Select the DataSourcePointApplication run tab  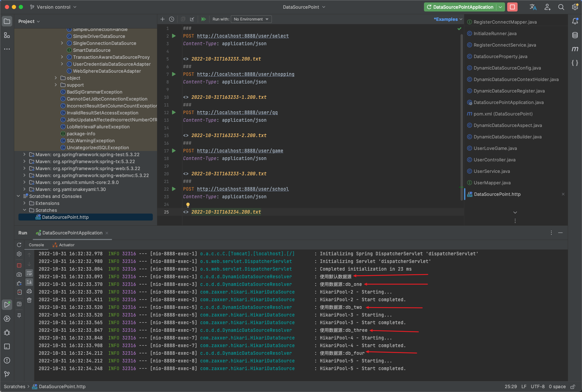[72, 233]
